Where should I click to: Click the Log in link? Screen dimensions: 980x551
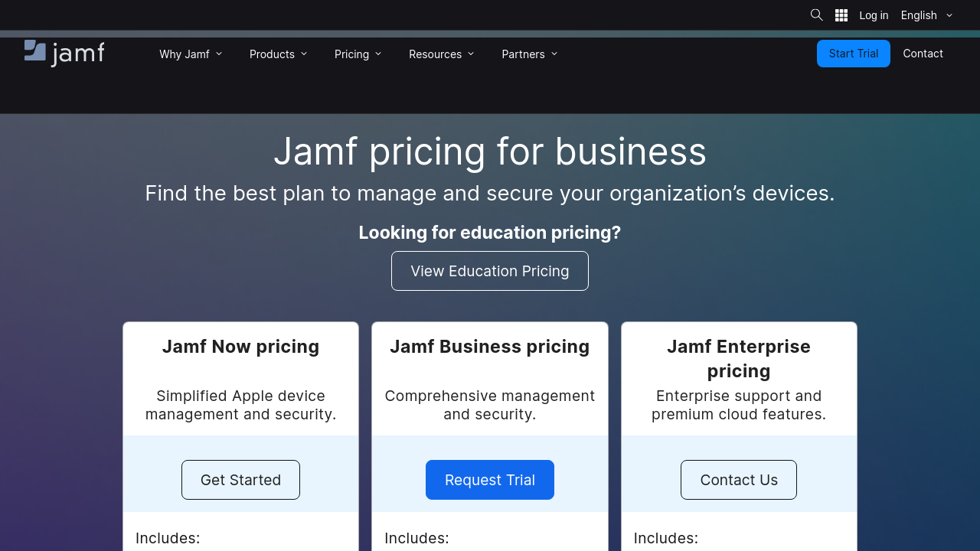click(x=874, y=15)
